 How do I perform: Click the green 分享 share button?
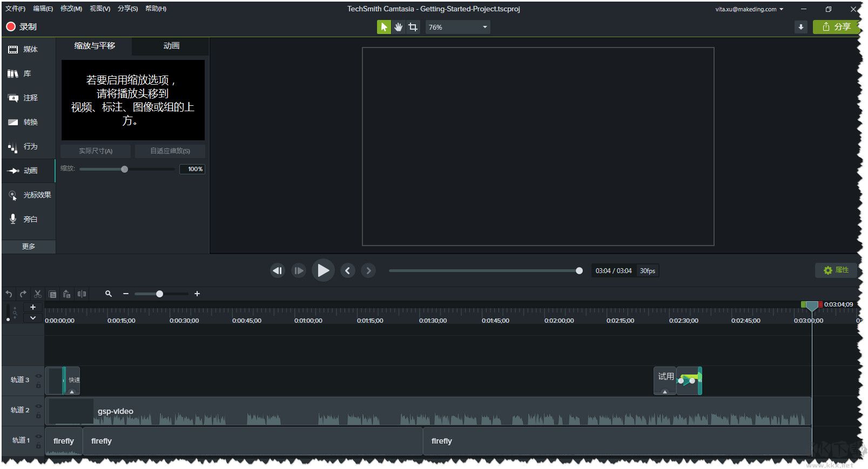pos(836,27)
